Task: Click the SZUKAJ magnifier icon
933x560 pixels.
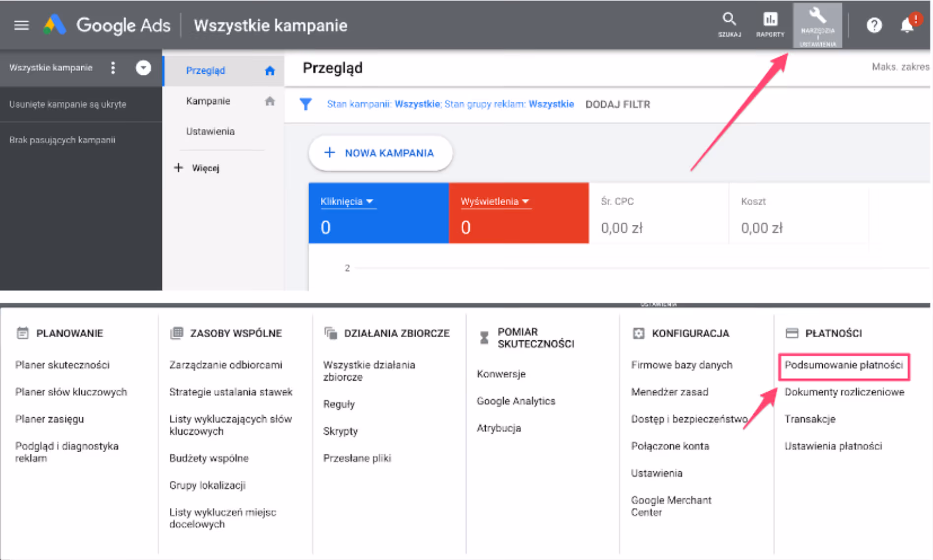Action: (x=729, y=25)
